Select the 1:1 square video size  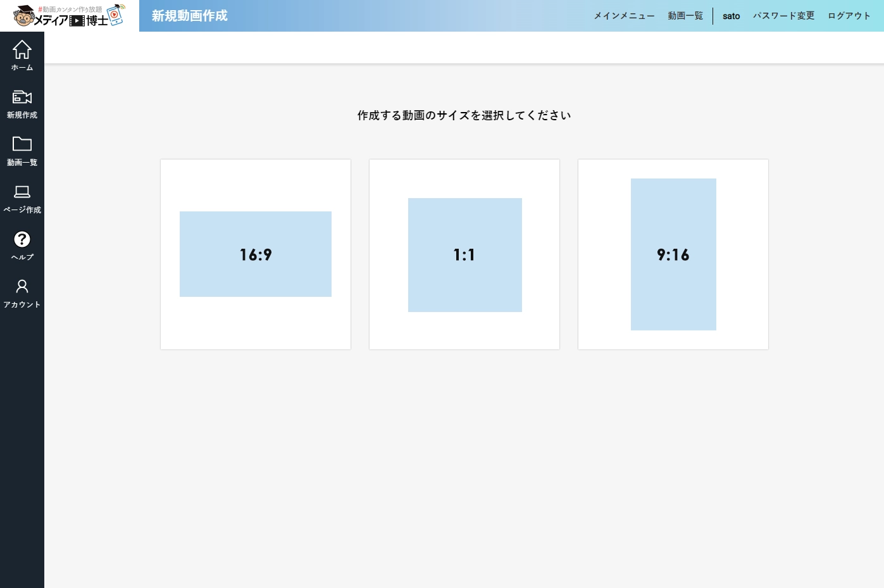[x=464, y=254]
